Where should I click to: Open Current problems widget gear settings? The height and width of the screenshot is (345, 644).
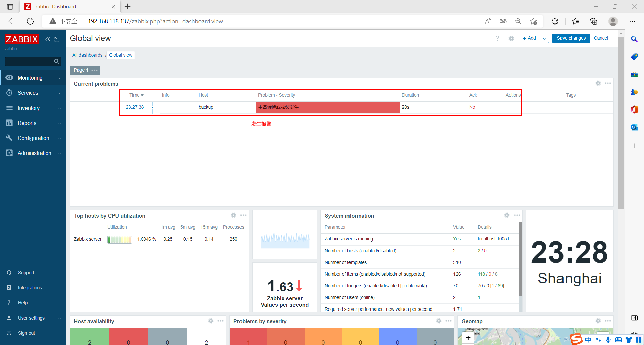point(598,83)
